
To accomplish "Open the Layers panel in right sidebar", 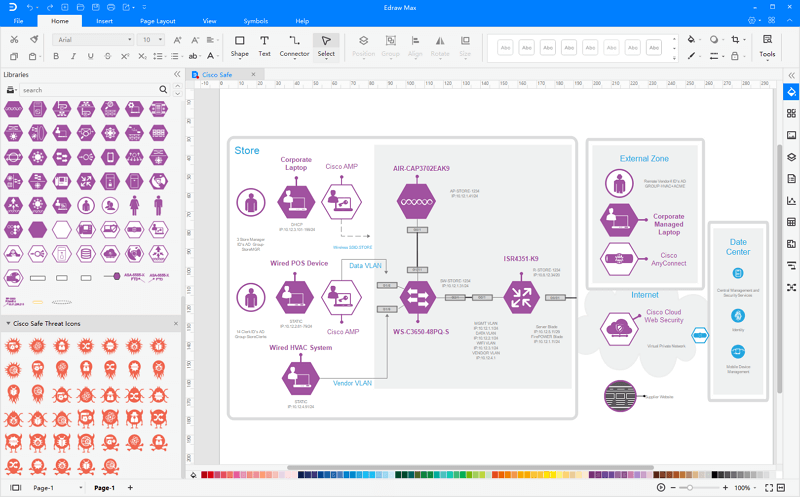I will [x=791, y=157].
